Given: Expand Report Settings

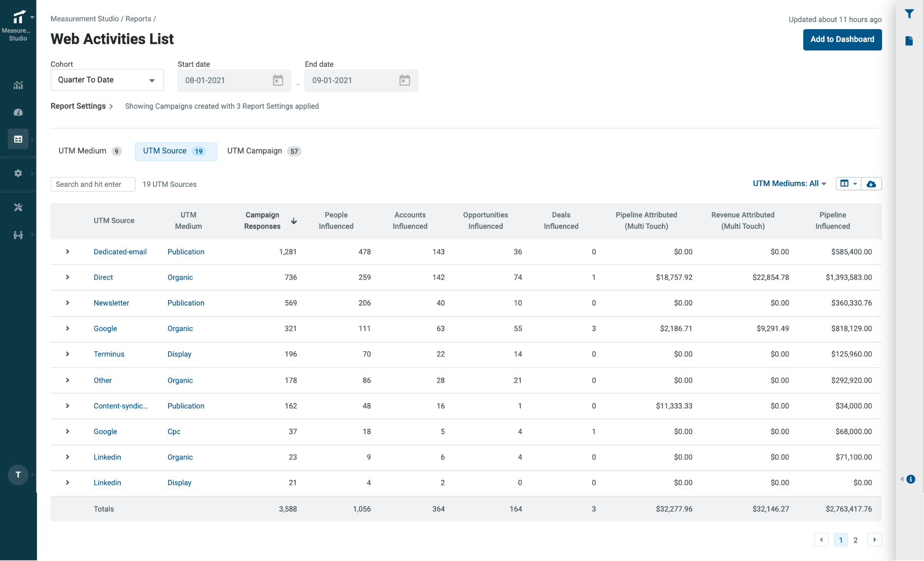Looking at the screenshot, I should tap(82, 106).
